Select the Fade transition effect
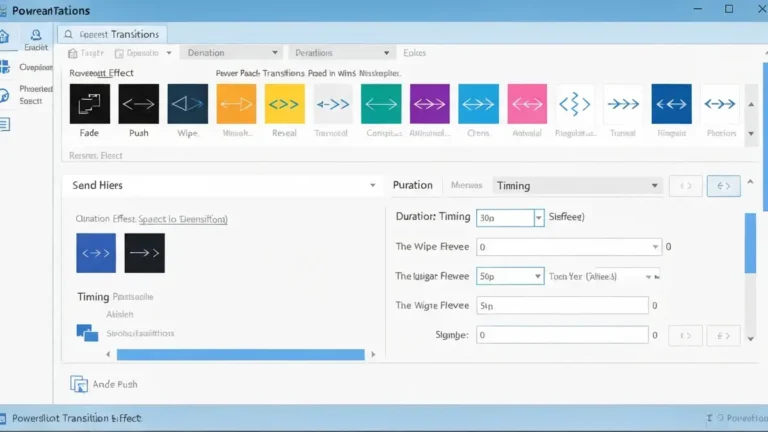768x432 pixels. pos(90,104)
